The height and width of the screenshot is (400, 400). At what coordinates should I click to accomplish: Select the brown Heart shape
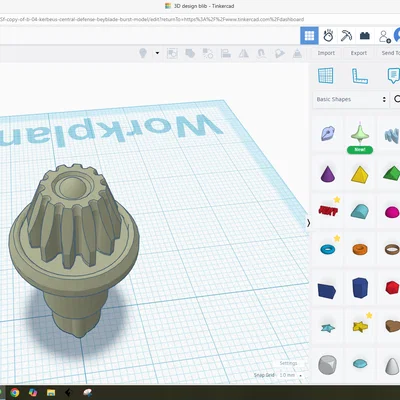tap(393, 326)
